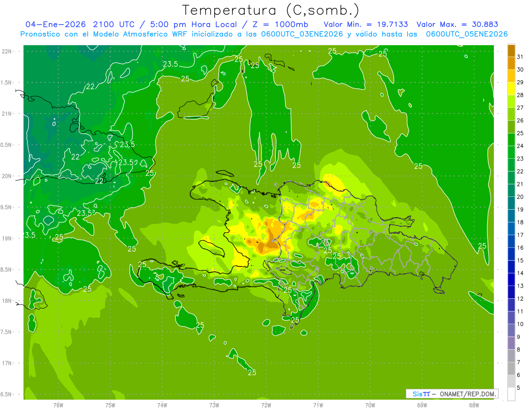Screen dimensions: 532x411
Task: Pick the yellow legend swatch between 28 and 29
Action: tap(511, 89)
